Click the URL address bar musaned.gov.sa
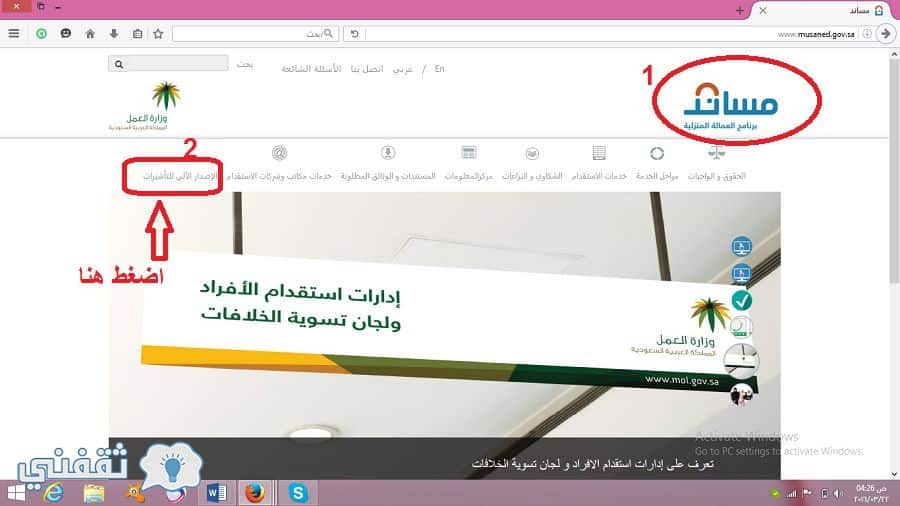Screen dimensions: 900x506 pos(611,34)
